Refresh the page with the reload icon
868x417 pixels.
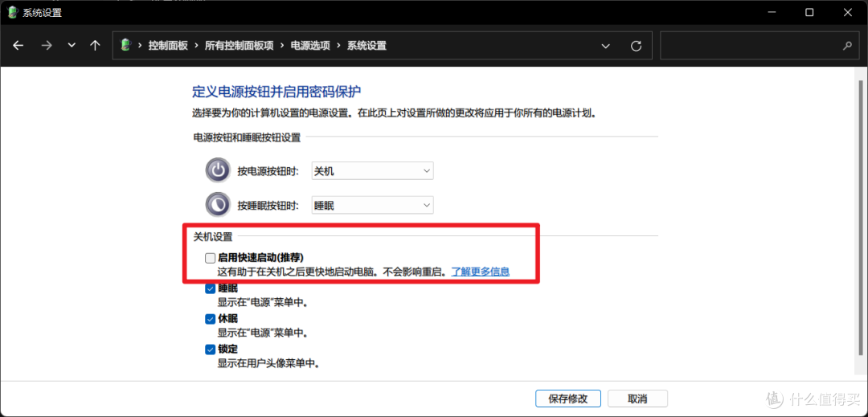pyautogui.click(x=636, y=45)
